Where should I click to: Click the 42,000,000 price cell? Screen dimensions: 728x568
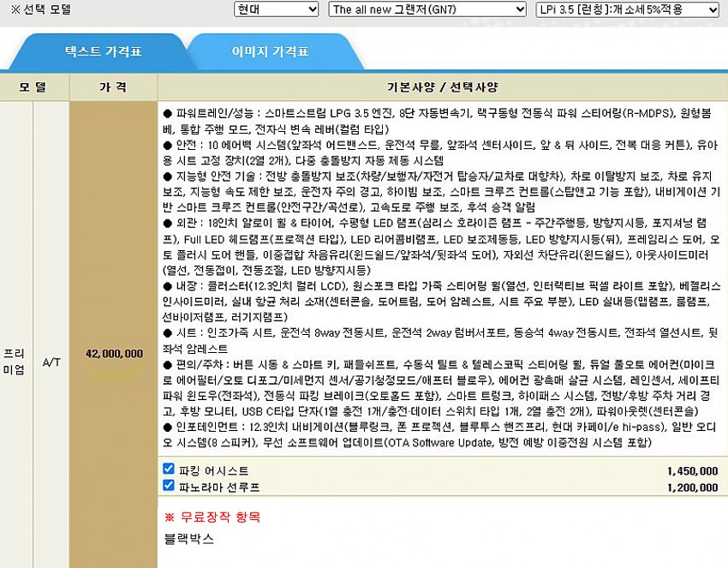point(115,353)
